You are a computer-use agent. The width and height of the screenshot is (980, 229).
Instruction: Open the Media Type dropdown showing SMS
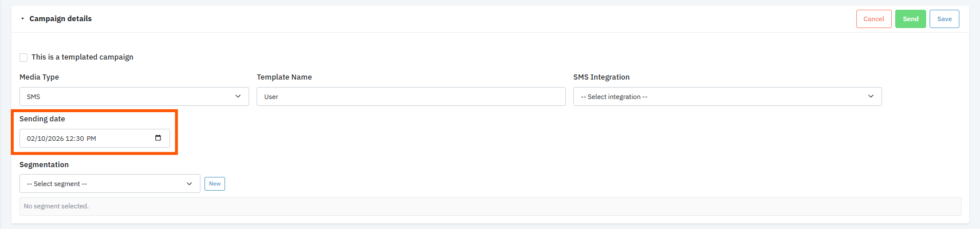[x=126, y=96]
